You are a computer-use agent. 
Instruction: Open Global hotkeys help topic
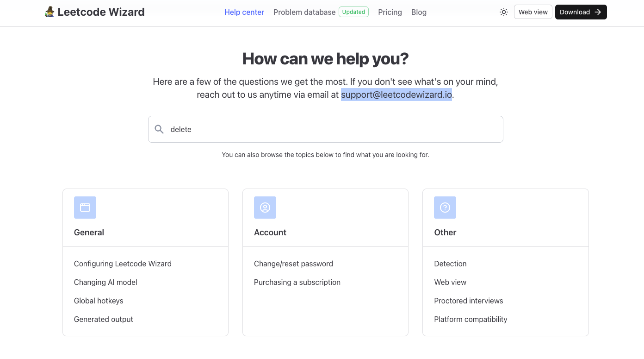[x=99, y=301]
